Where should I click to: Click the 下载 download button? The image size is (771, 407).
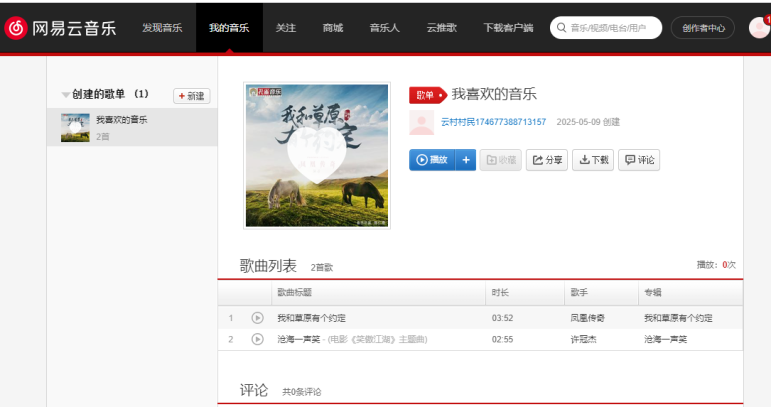click(592, 160)
